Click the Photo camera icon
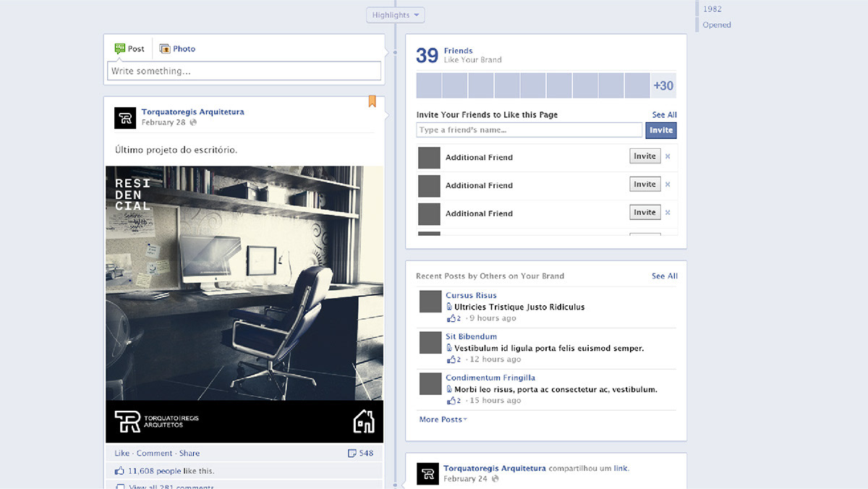The height and width of the screenshot is (489, 868). [x=165, y=48]
